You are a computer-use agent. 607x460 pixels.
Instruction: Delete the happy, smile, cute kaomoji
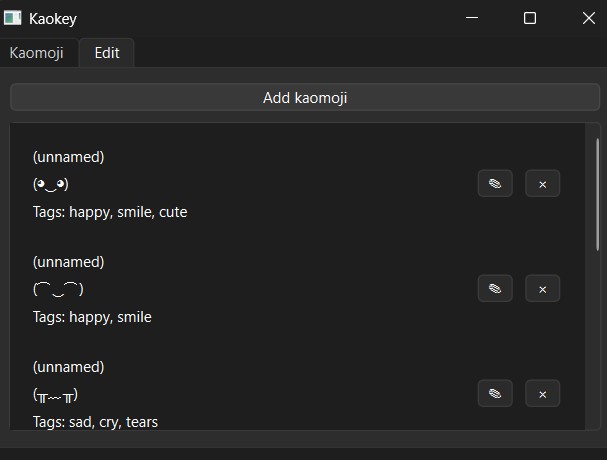[542, 184]
